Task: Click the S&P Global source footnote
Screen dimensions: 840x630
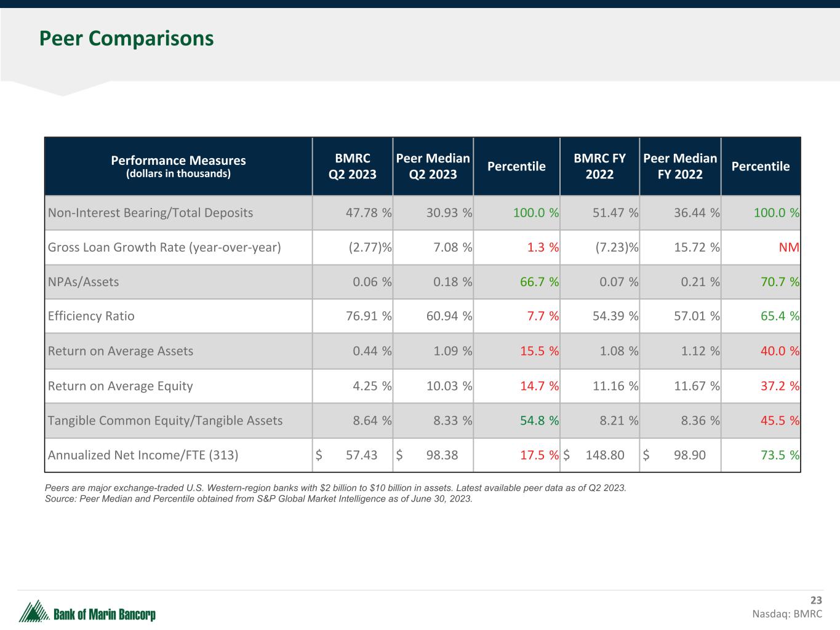Action: [258, 499]
